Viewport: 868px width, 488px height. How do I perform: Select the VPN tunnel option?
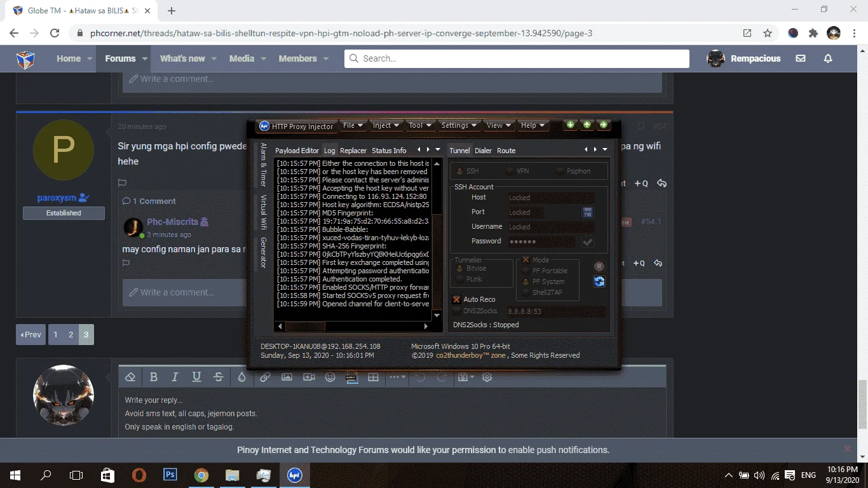[x=510, y=171]
